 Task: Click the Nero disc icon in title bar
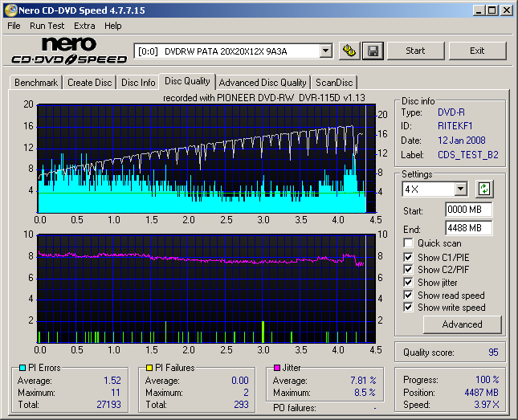[x=11, y=10]
